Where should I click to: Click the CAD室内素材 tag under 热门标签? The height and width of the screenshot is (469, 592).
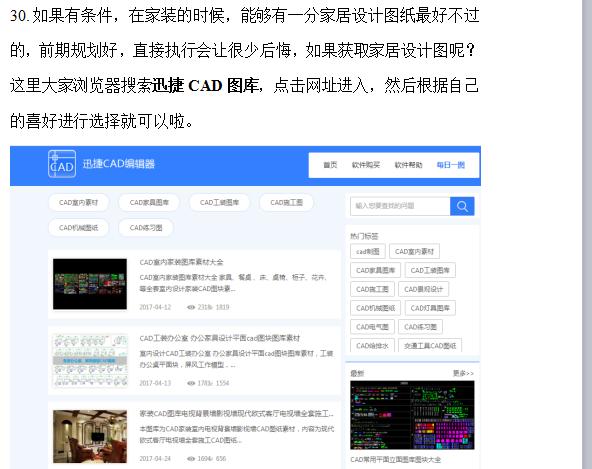(x=414, y=251)
